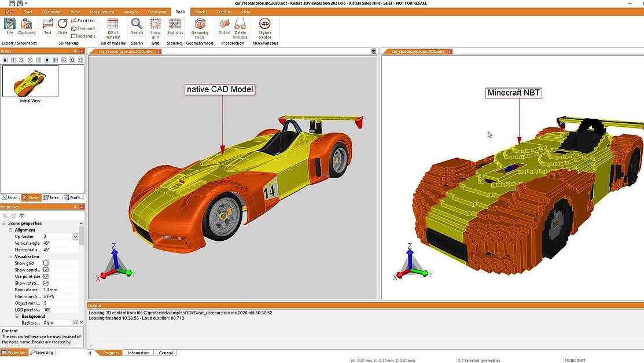Click the filter icon in Properties toolbar
This screenshot has height=363, width=644.
22,216
